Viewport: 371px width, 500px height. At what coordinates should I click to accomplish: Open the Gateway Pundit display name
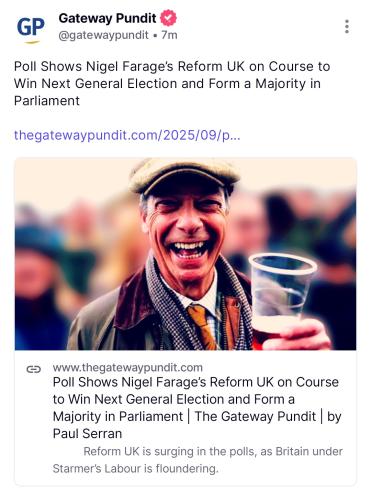tap(107, 18)
